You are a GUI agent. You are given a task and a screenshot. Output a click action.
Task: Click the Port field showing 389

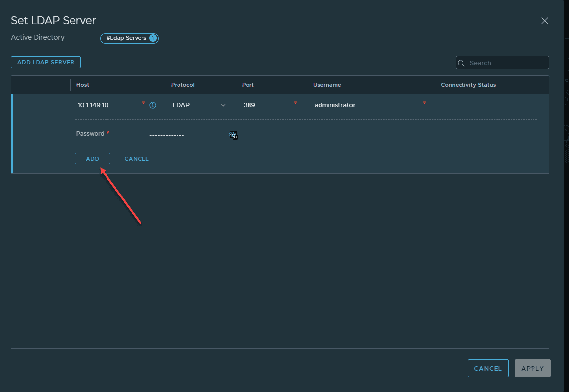click(266, 105)
